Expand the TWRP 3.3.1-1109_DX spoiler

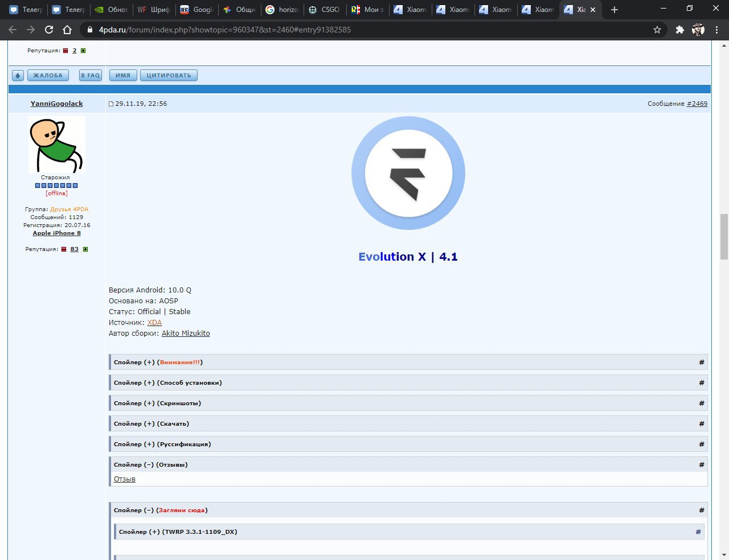click(x=409, y=532)
